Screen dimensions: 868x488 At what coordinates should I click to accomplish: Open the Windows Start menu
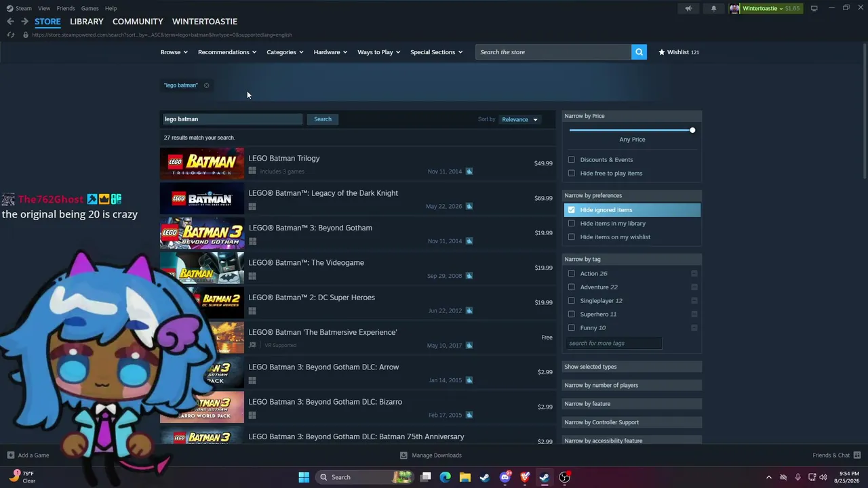click(x=304, y=477)
